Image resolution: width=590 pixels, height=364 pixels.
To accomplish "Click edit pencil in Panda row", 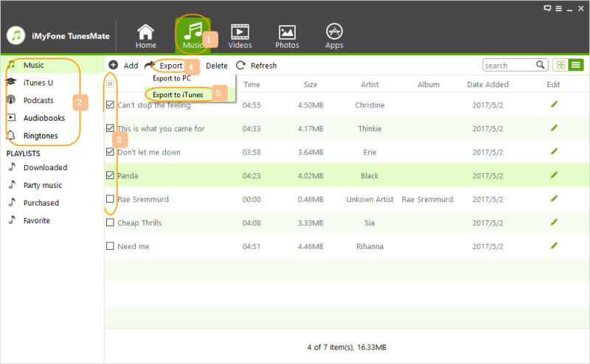I will pos(554,175).
